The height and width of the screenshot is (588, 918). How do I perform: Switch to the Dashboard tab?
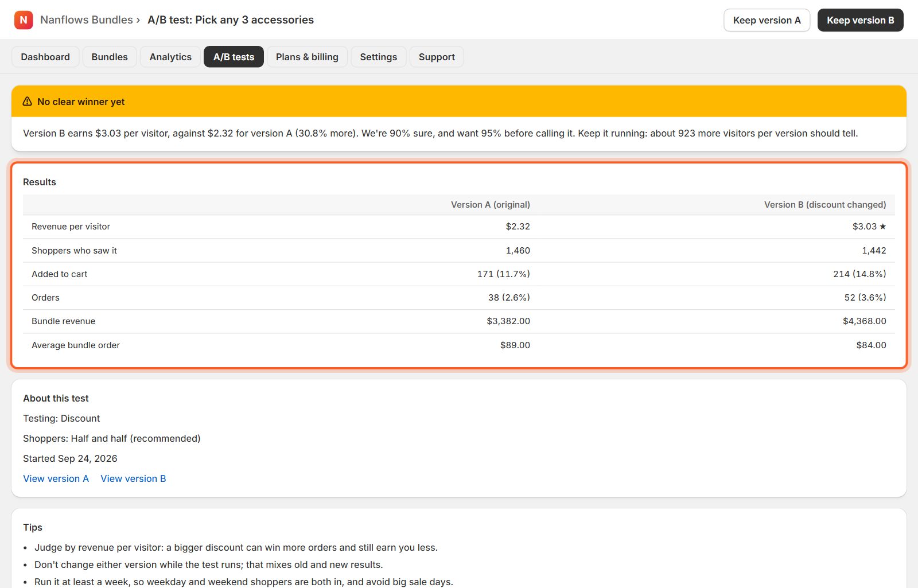tap(45, 57)
